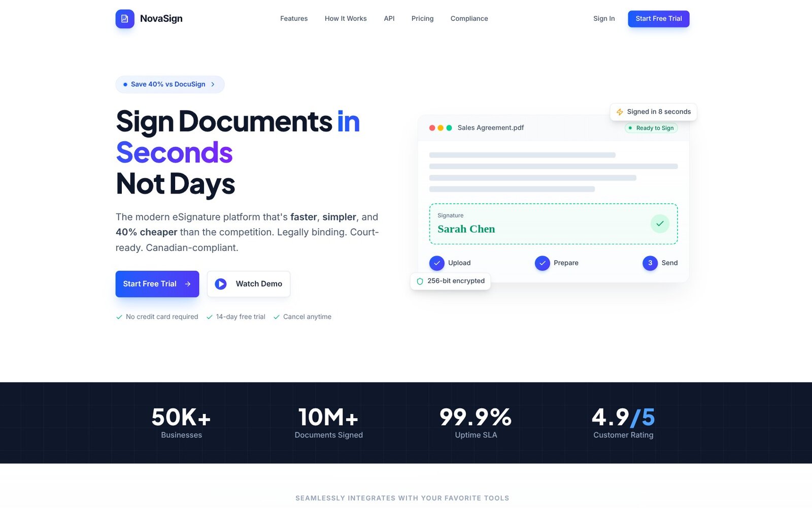Click the step 3 Send circle

pyautogui.click(x=650, y=263)
